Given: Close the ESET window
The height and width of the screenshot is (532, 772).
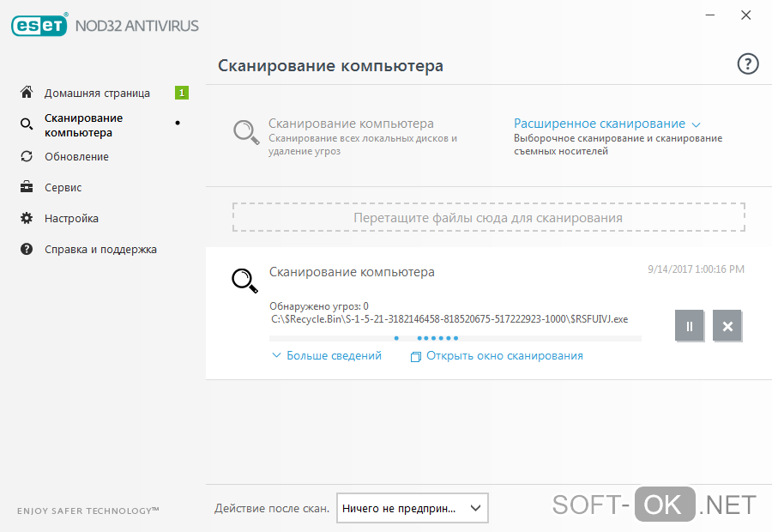Looking at the screenshot, I should click(746, 15).
